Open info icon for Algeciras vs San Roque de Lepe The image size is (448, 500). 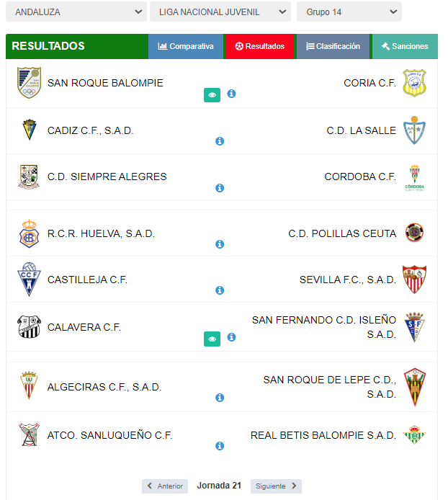tap(220, 398)
